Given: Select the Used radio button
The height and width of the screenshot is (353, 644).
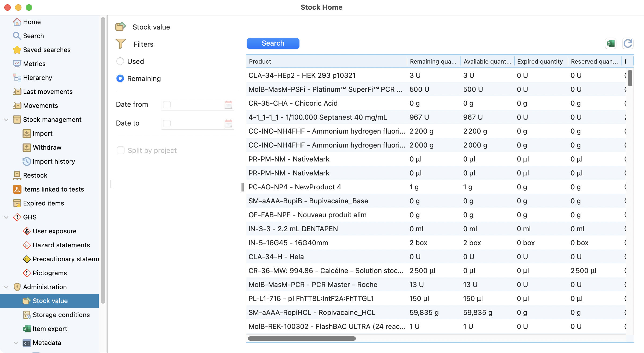Looking at the screenshot, I should click(120, 61).
